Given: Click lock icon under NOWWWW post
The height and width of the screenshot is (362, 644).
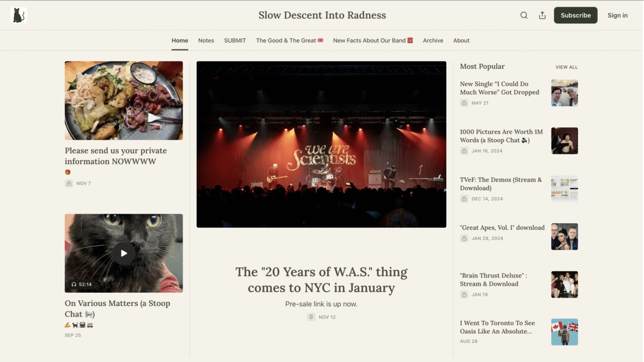Looking at the screenshot, I should pos(69,184).
